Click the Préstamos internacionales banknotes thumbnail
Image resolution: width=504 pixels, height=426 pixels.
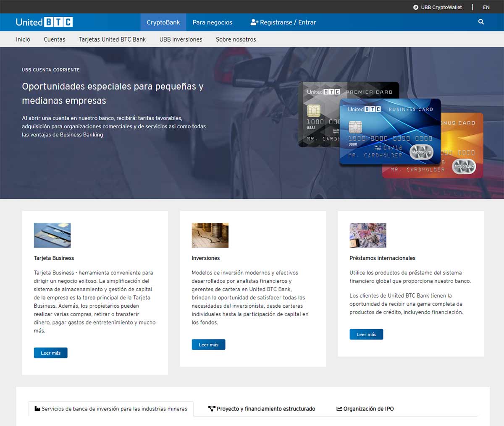[367, 235]
